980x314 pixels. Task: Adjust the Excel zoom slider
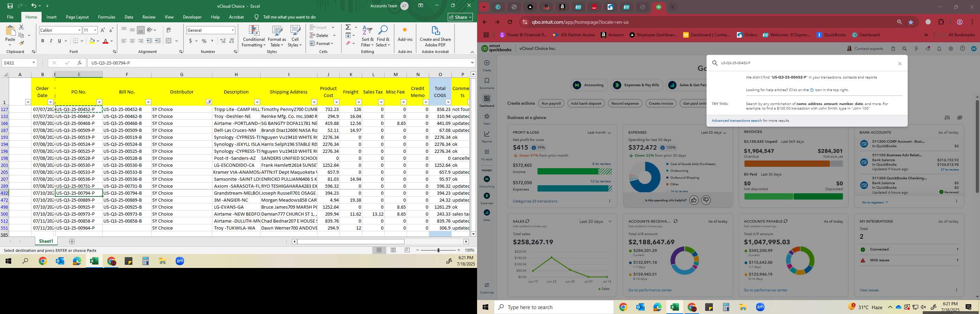(438, 250)
